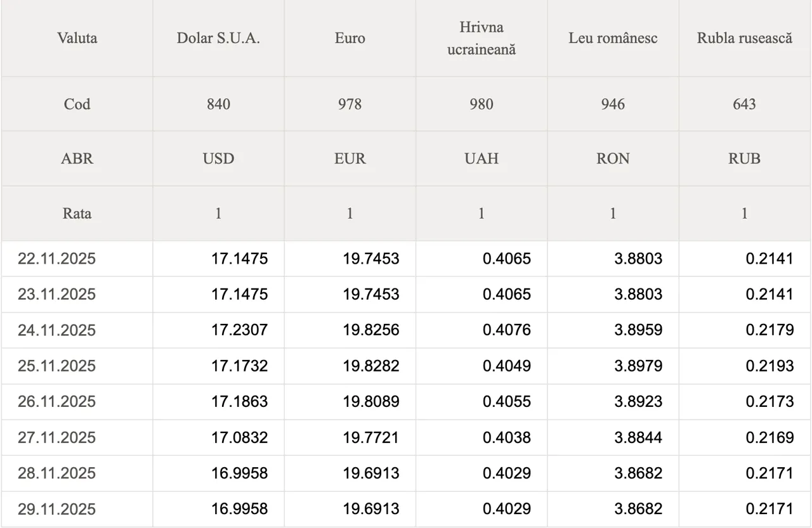Click currency code 840 cell

(x=218, y=104)
